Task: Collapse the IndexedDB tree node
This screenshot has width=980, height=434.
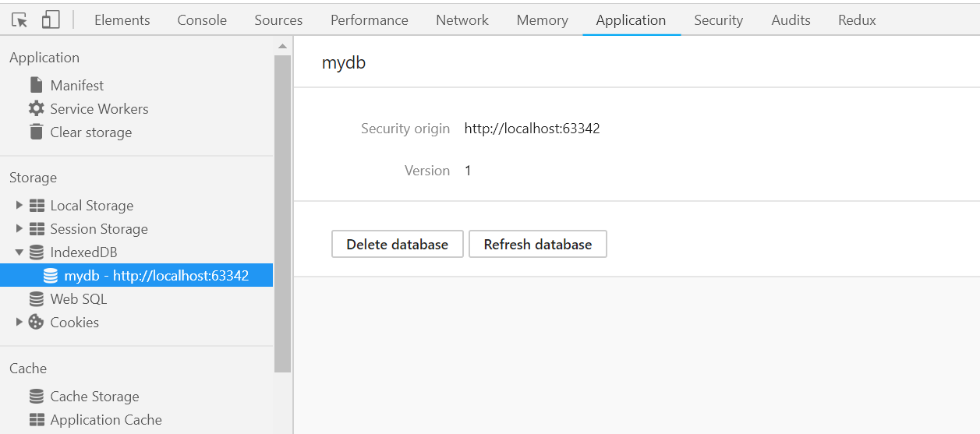Action: coord(19,252)
